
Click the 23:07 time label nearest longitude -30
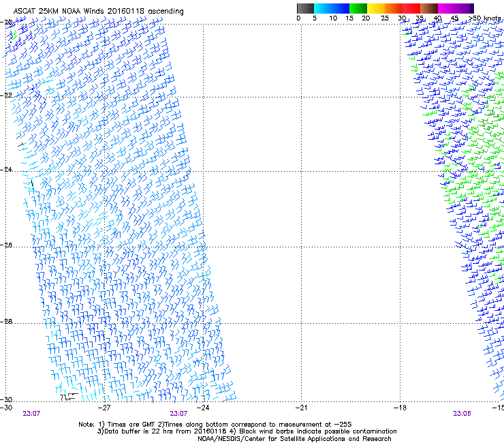click(x=31, y=414)
